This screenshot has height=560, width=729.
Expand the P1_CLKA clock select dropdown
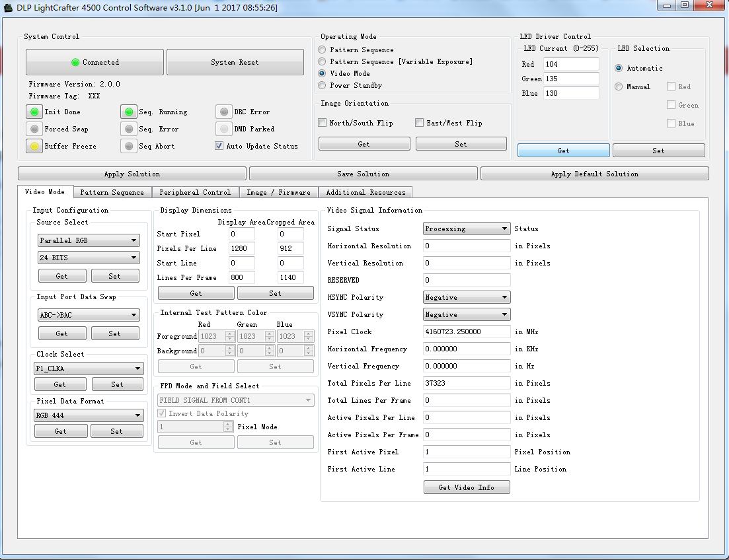click(x=89, y=369)
